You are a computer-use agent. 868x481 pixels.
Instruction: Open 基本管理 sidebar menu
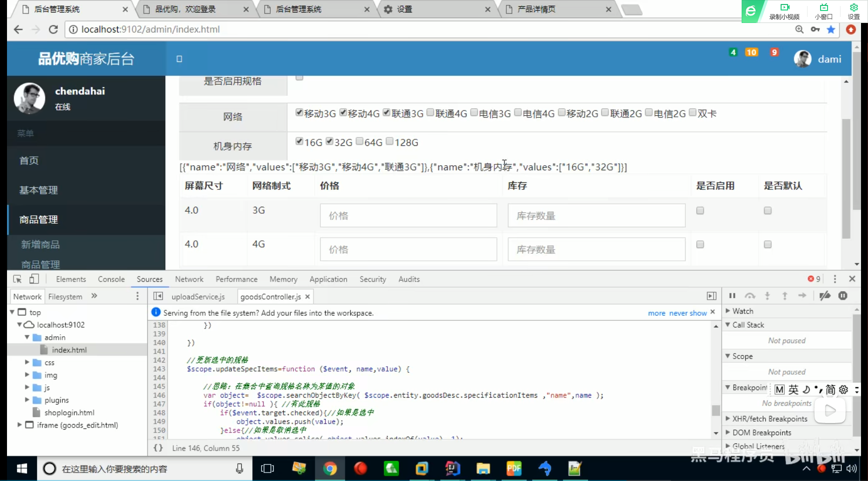[x=38, y=190]
